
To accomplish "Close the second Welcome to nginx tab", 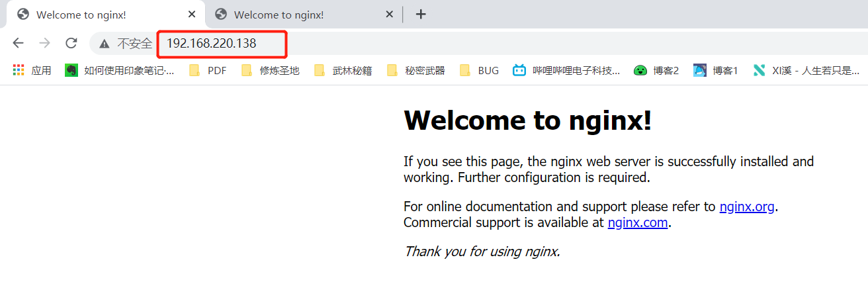I will coord(389,15).
